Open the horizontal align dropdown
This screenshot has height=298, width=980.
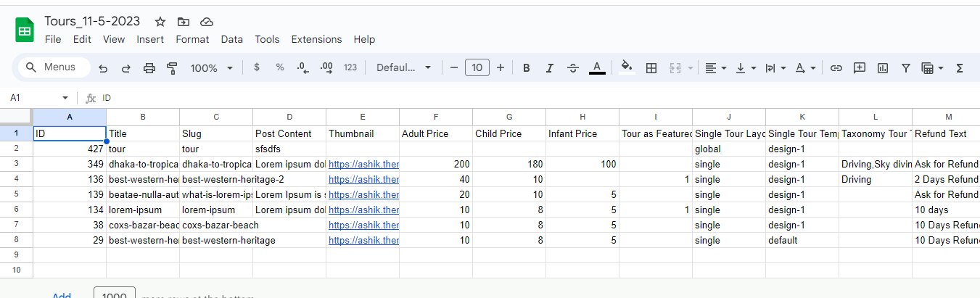click(x=715, y=68)
